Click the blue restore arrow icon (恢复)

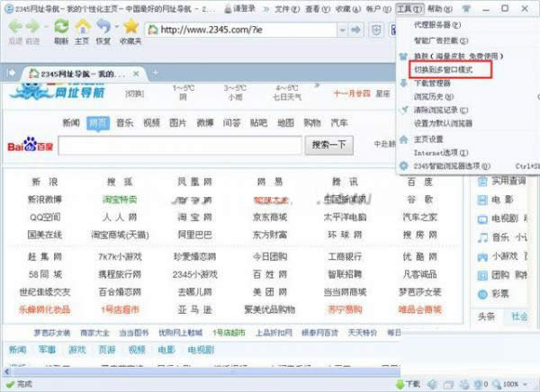coord(103,26)
